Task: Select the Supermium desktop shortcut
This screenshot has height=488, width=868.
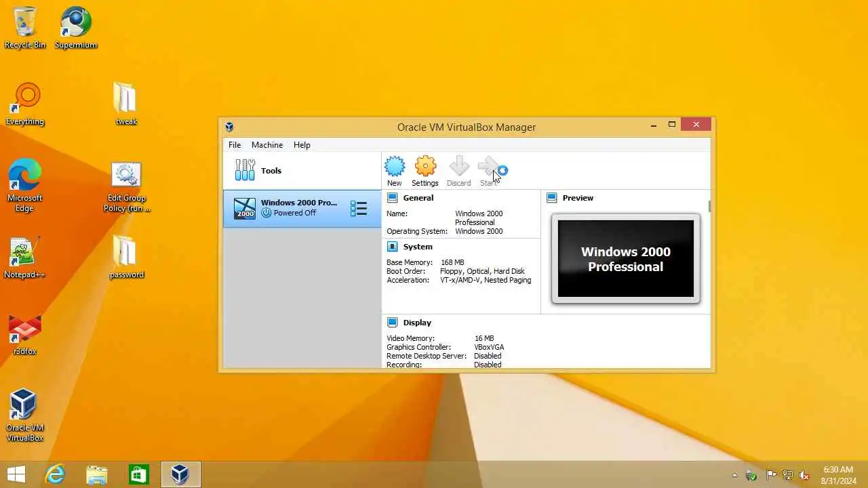Action: pos(76,27)
